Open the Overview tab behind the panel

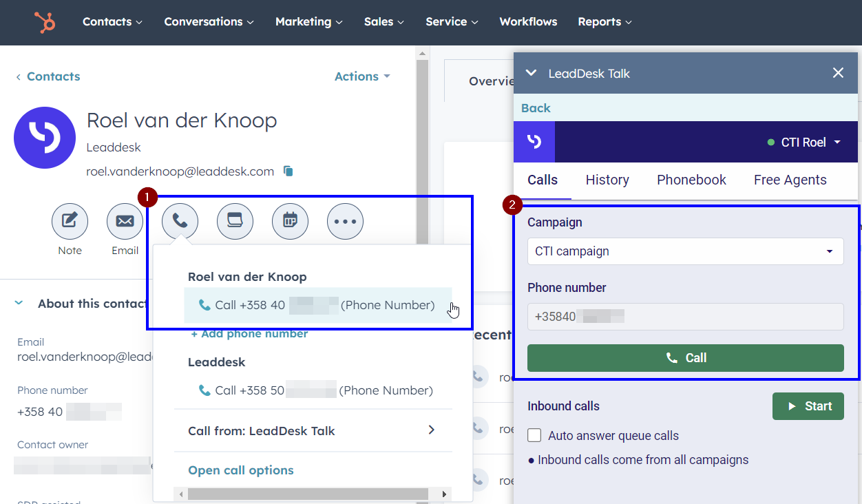(x=491, y=81)
